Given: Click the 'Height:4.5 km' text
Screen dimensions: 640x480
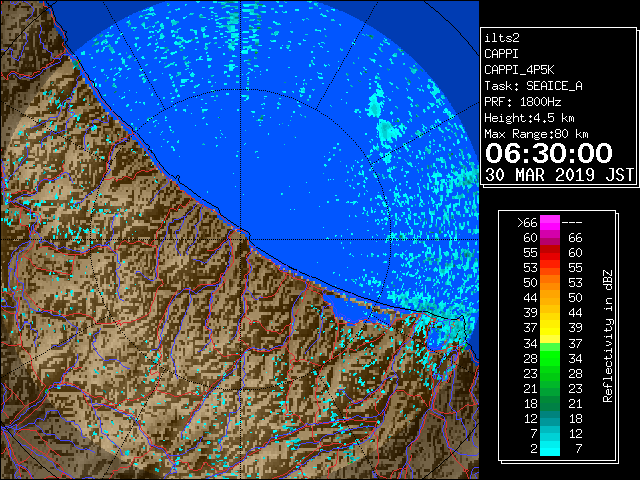Looking at the screenshot, I should 529,118.
